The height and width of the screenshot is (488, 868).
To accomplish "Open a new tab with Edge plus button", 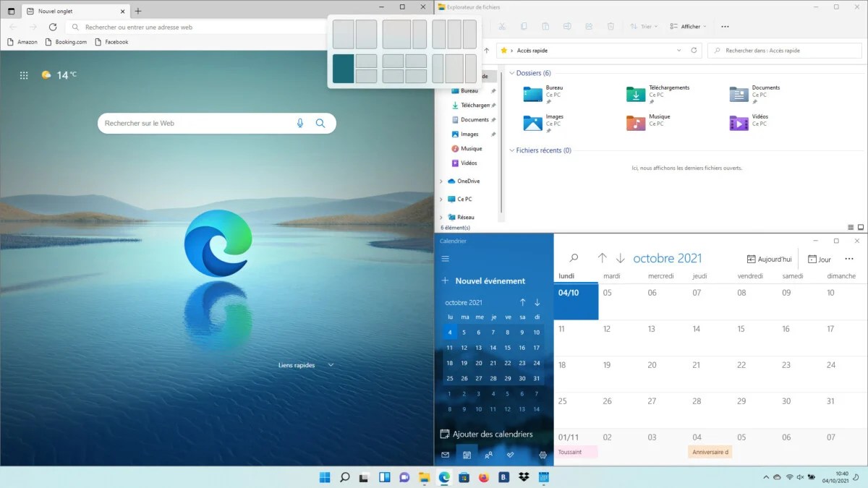I will 137,11.
